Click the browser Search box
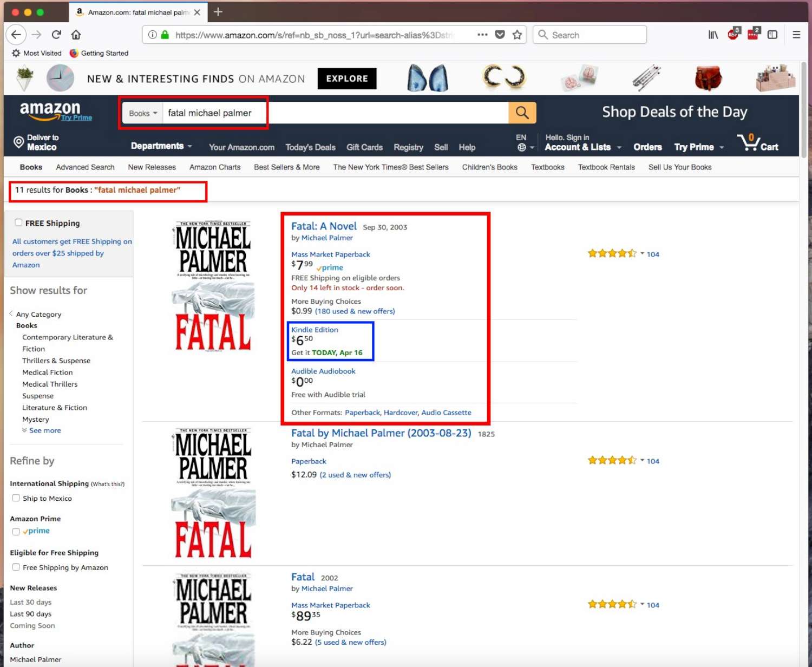The image size is (812, 667). (590, 35)
